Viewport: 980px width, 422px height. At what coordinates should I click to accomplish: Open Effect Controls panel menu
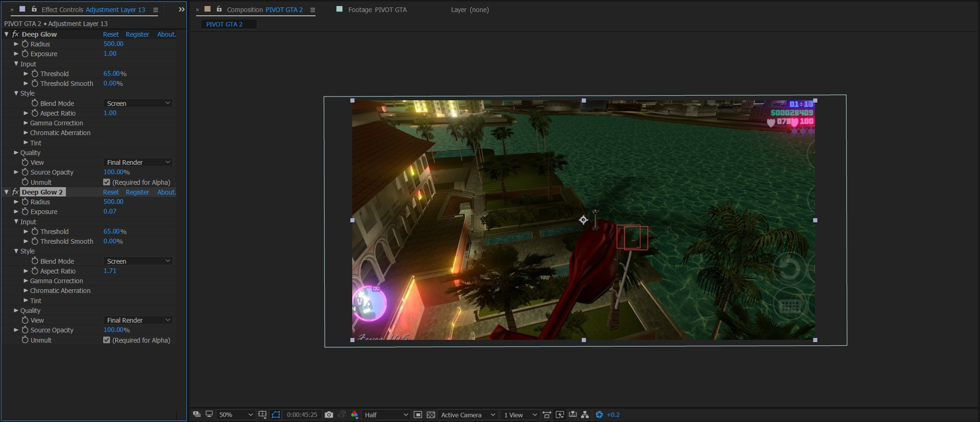pyautogui.click(x=156, y=10)
